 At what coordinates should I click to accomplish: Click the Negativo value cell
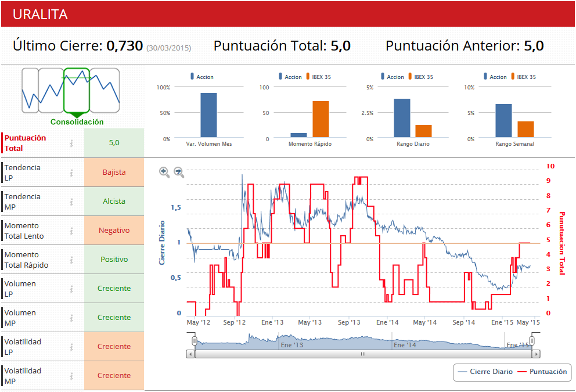(114, 231)
